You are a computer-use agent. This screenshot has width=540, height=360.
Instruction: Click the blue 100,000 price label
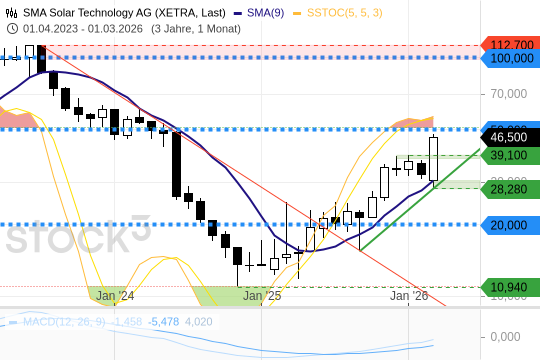tap(511, 58)
